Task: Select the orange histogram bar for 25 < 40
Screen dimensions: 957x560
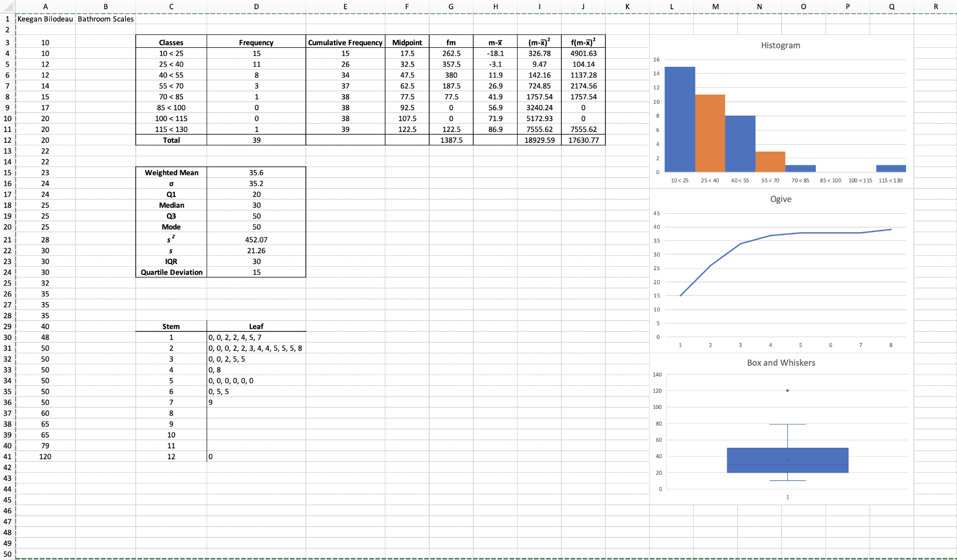Action: point(710,133)
